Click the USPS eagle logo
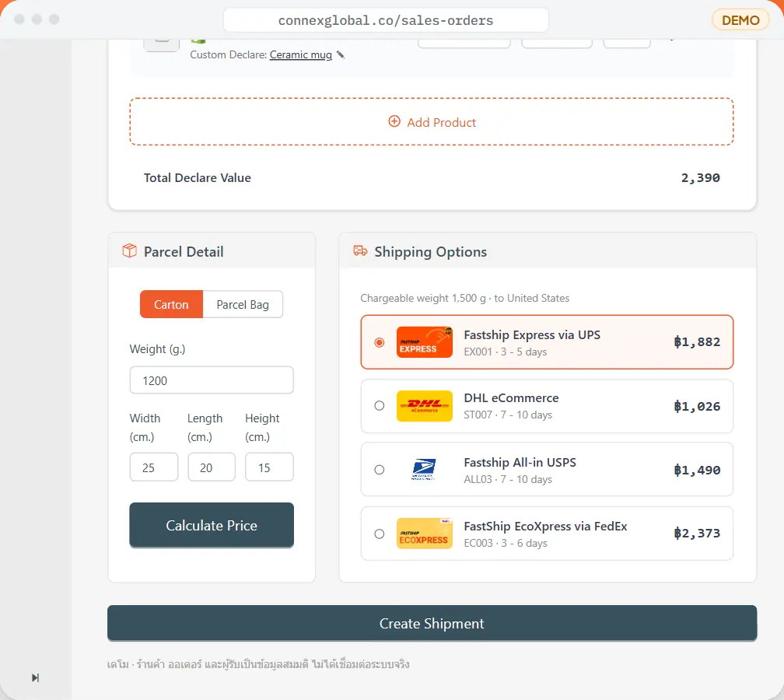 (x=425, y=470)
